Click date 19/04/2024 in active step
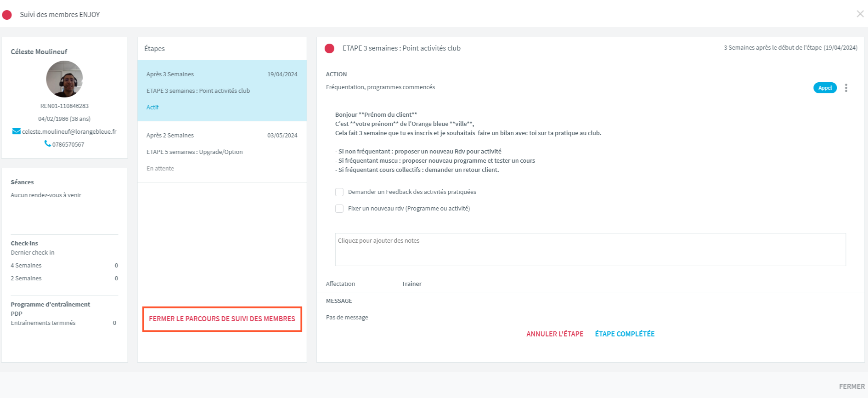Image resolution: width=868 pixels, height=398 pixels. tap(282, 74)
